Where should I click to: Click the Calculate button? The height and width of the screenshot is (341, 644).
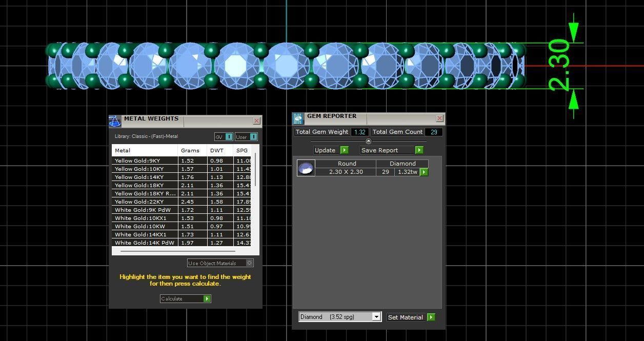coord(185,298)
